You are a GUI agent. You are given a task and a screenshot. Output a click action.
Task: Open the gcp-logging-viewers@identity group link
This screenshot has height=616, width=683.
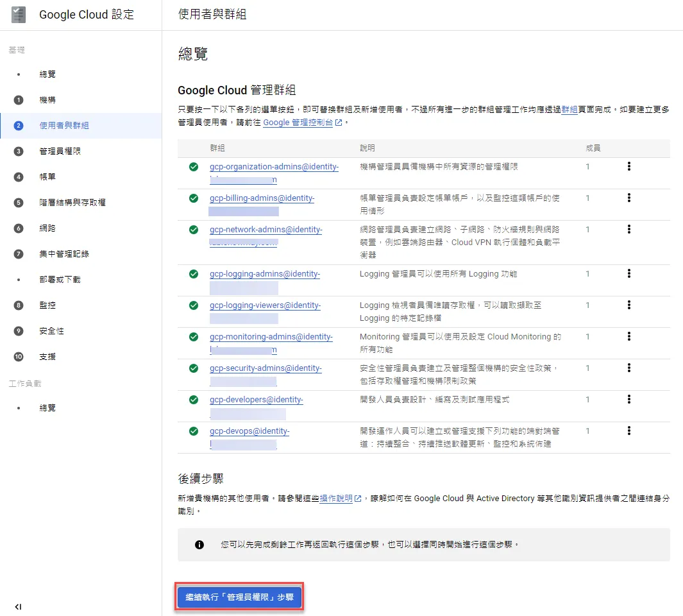(x=265, y=305)
